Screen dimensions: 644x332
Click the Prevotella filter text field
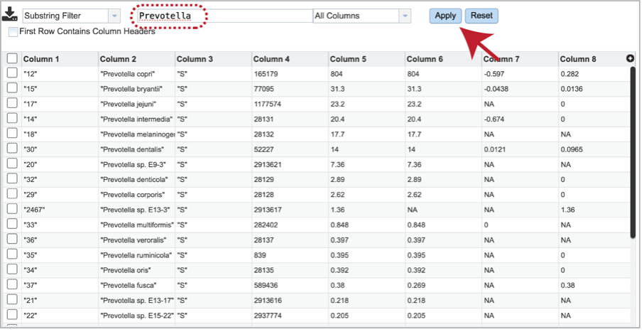[x=223, y=16]
